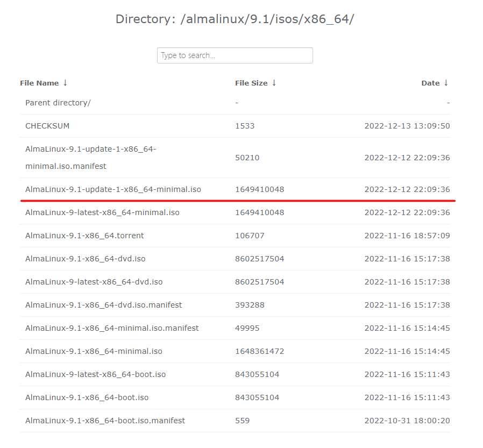Select date 2022-10-31 18:00:20

407,421
